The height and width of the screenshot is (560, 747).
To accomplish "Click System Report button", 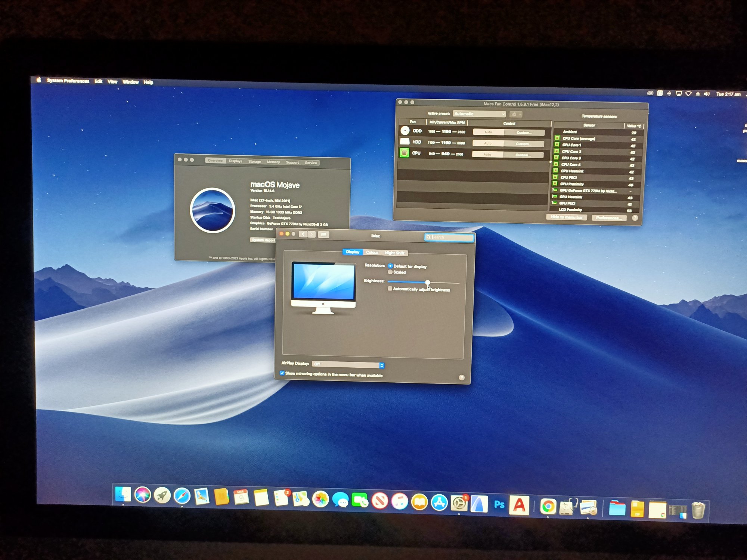I will click(x=264, y=240).
